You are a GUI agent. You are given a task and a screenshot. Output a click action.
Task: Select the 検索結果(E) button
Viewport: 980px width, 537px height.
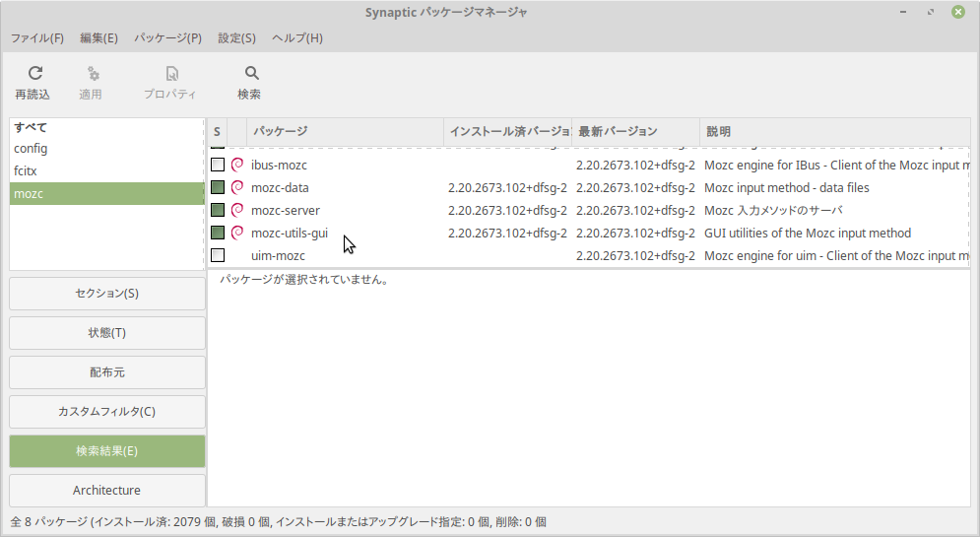107,450
